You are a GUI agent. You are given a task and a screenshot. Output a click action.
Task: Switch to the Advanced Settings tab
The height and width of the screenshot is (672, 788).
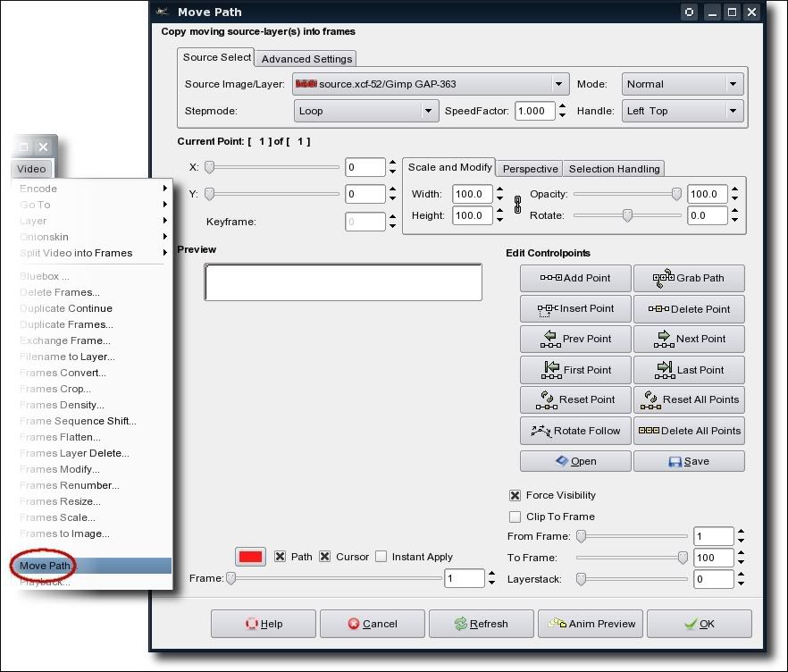pyautogui.click(x=306, y=59)
